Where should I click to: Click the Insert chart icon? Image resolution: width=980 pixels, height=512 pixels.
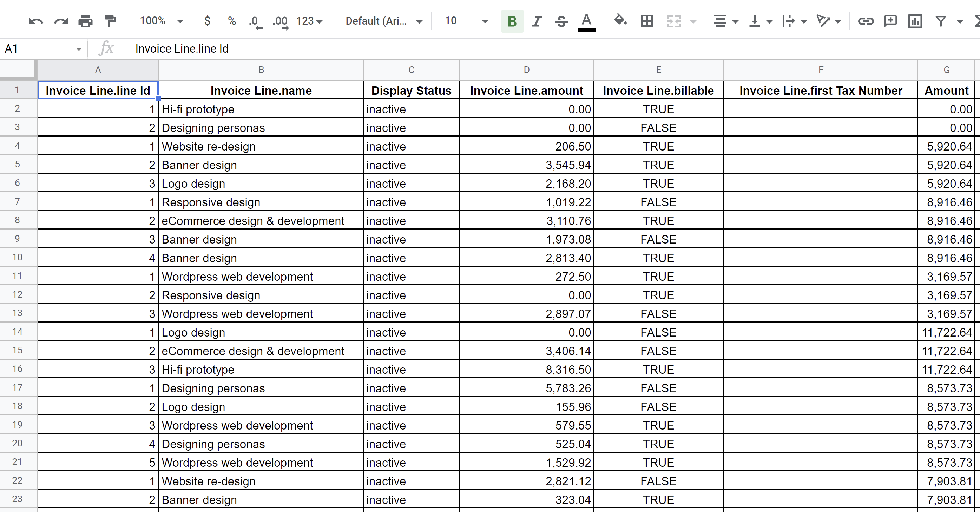coord(915,21)
